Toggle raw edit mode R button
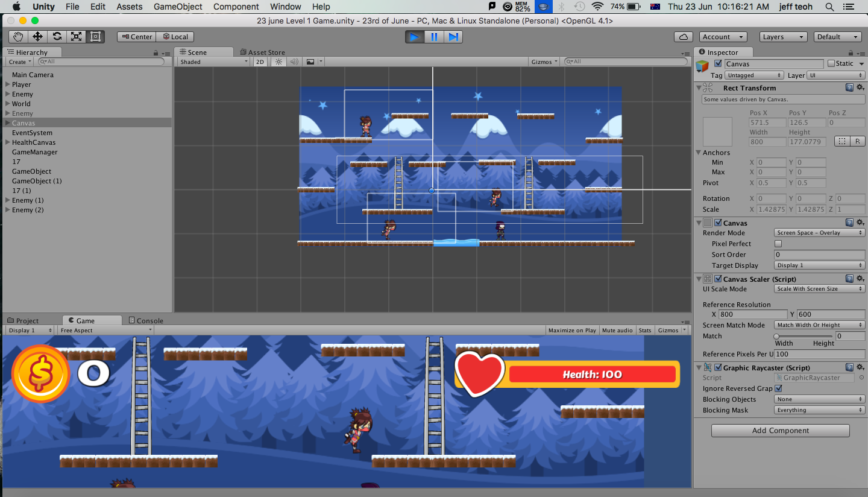Image resolution: width=868 pixels, height=497 pixels. click(858, 141)
